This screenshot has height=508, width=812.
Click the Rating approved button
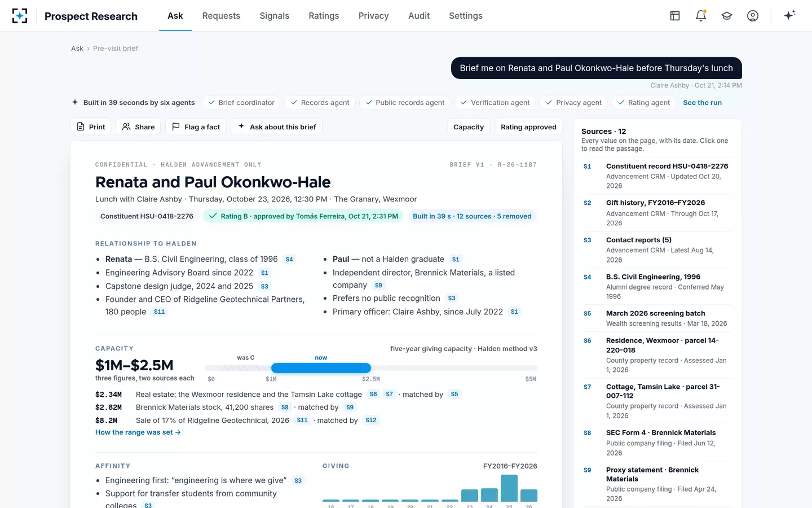[528, 127]
